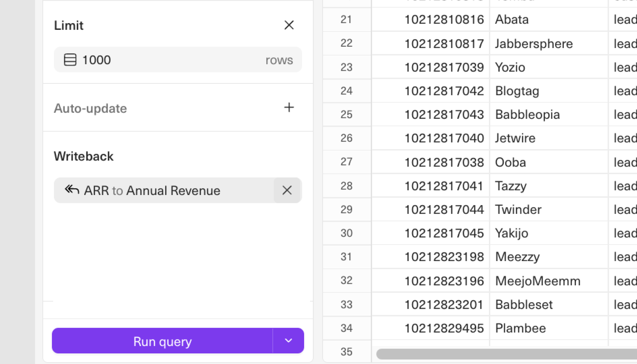Select the MeejoMeemm cell
Image resolution: width=637 pixels, height=364 pixels.
pyautogui.click(x=538, y=281)
